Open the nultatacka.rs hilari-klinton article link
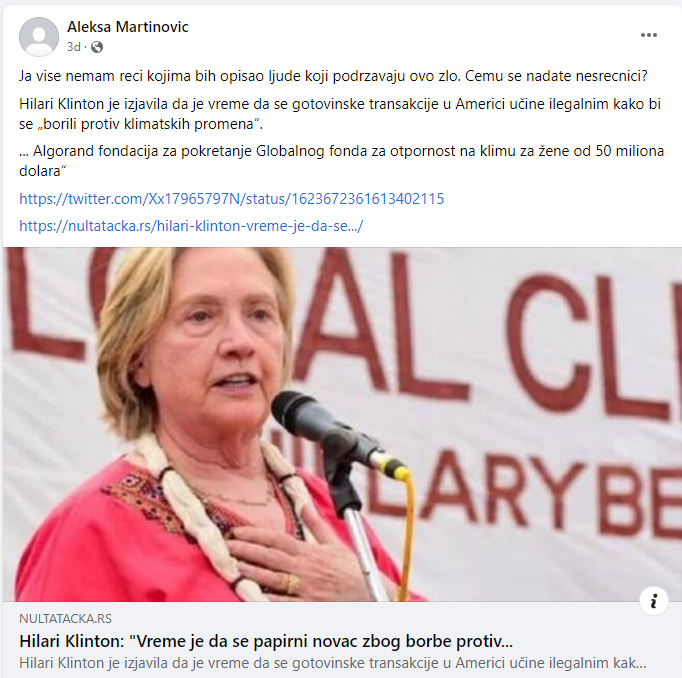Screen dimensions: 682x678 pos(191,226)
